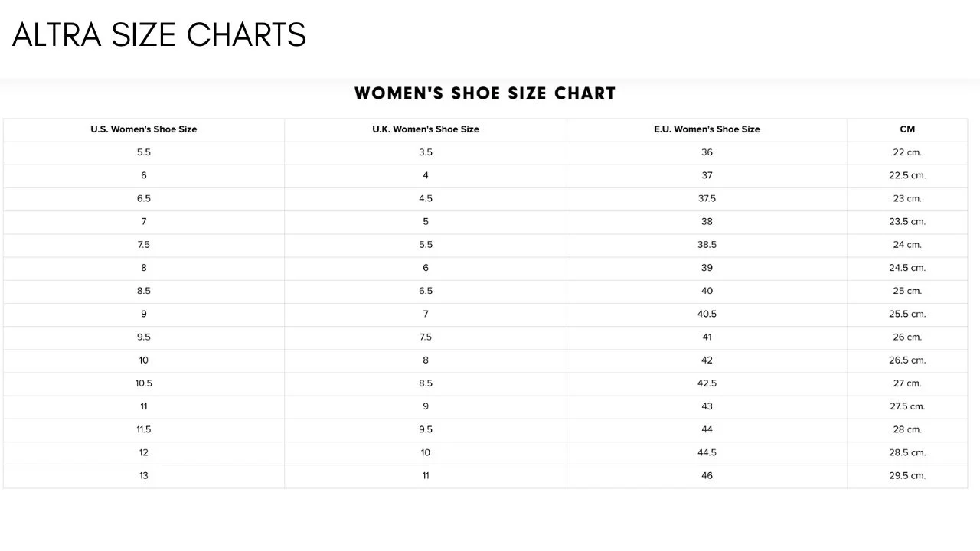Screen dimensions: 980x551
Task: Click U.S. size 6.5 in first column
Action: [144, 198]
